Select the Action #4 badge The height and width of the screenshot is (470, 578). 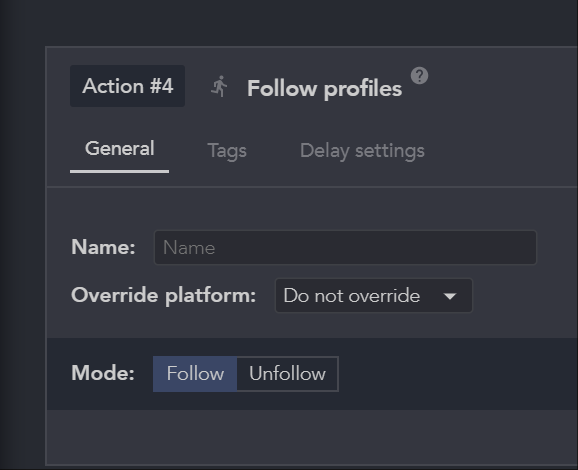(128, 86)
